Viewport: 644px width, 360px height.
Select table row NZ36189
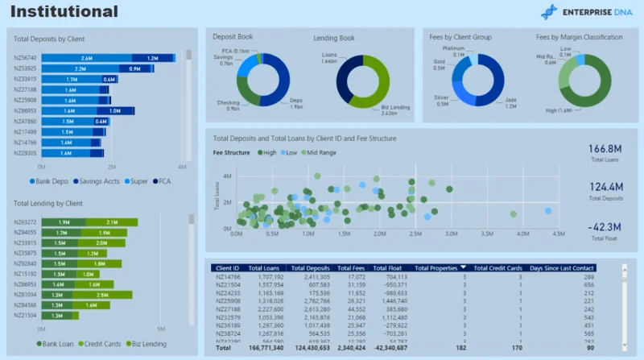(403, 325)
